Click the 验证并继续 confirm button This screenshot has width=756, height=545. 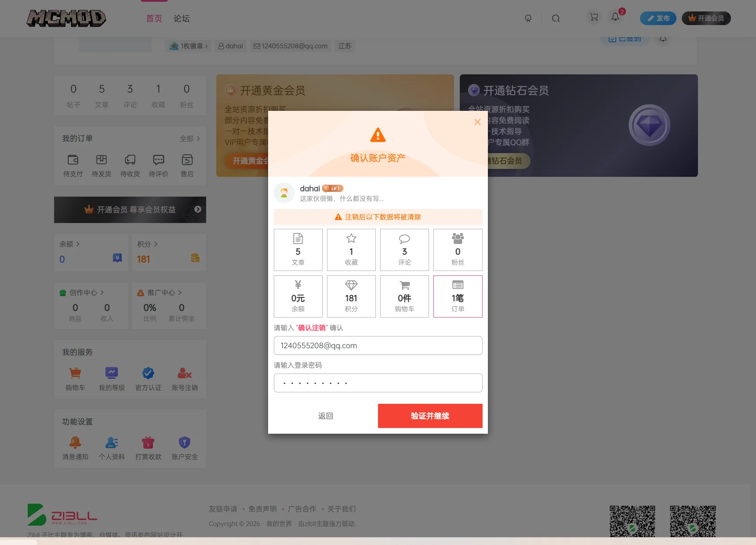pyautogui.click(x=430, y=416)
